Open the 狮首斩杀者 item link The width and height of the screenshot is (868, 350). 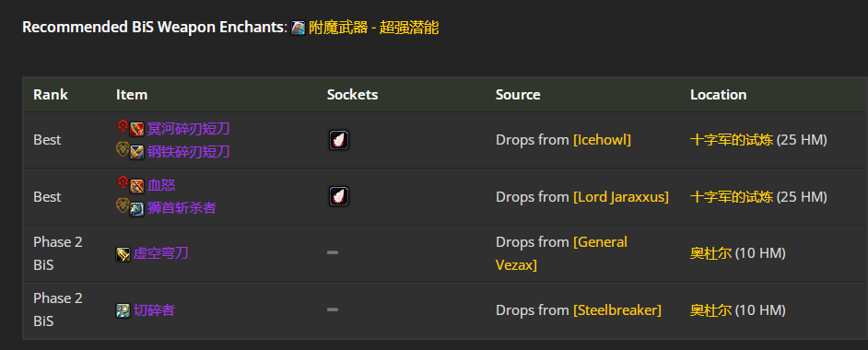(x=182, y=208)
